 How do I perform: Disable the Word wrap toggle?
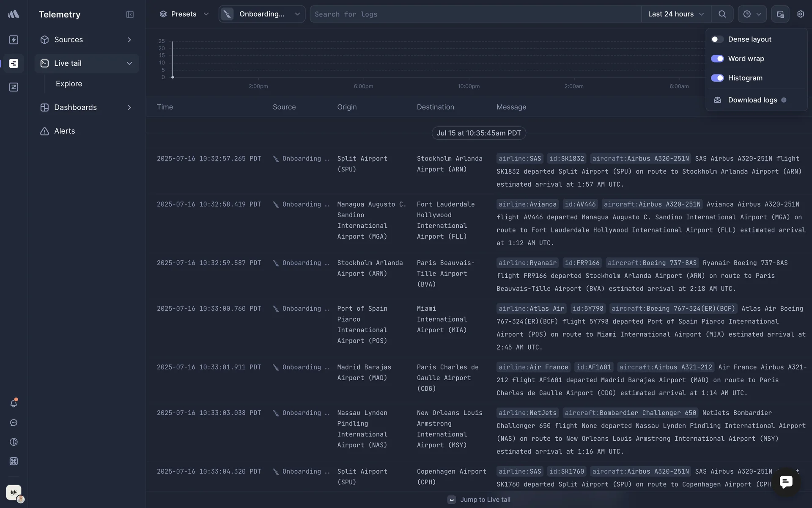pyautogui.click(x=717, y=59)
